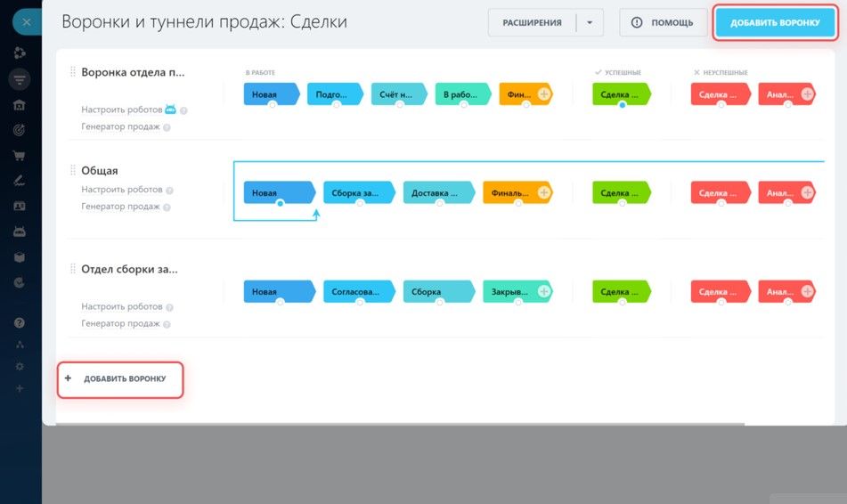Image resolution: width=847 pixels, height=504 pixels.
Task: Open the pie chart analytics icon in the sidebar
Action: pyautogui.click(x=20, y=282)
